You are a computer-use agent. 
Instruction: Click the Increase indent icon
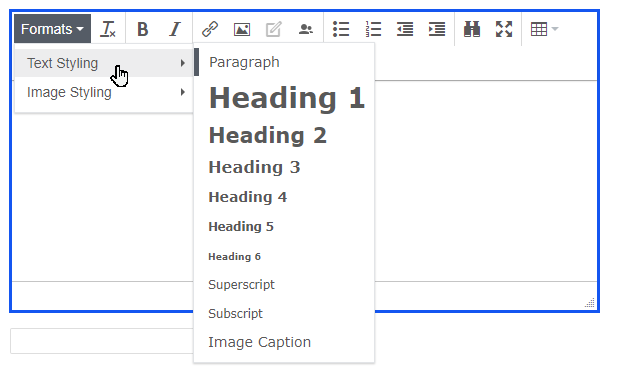437,29
